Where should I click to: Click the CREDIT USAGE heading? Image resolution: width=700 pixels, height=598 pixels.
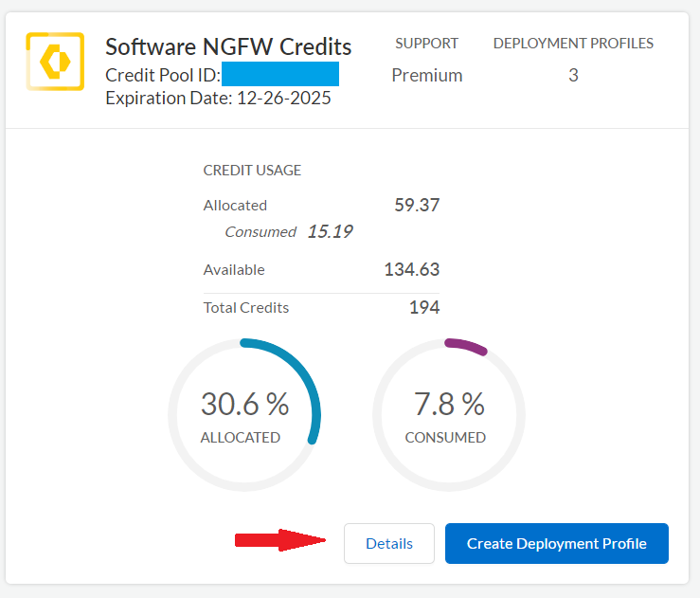(252, 171)
